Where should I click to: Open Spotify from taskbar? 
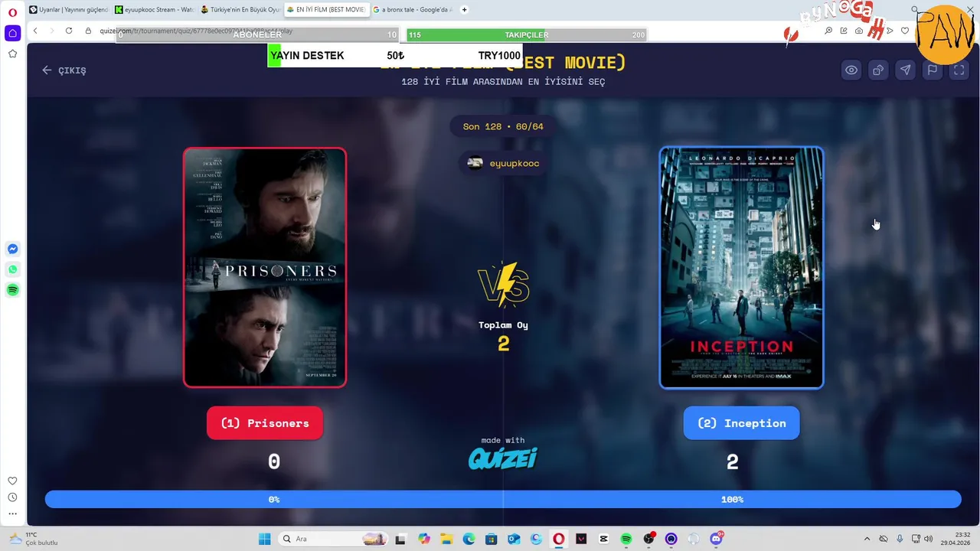[x=626, y=539]
